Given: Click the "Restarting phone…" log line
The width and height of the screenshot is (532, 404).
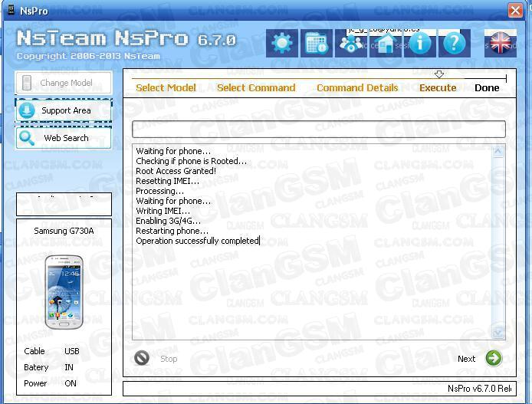Looking at the screenshot, I should point(172,231).
